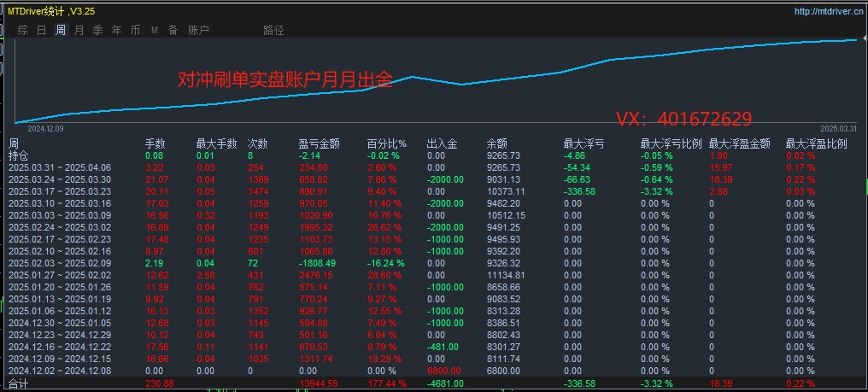Click the 出入金 column header

[x=443, y=144]
